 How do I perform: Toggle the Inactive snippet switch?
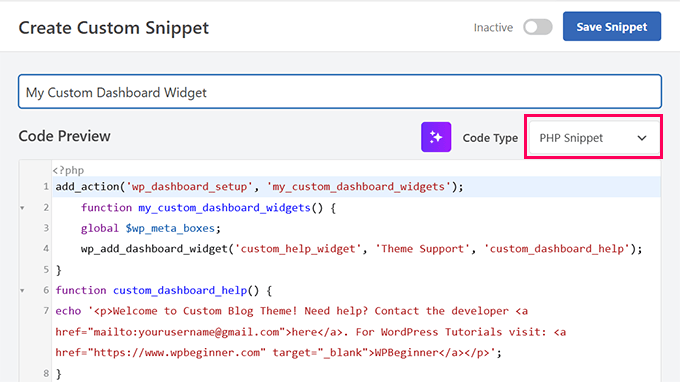[x=537, y=27]
